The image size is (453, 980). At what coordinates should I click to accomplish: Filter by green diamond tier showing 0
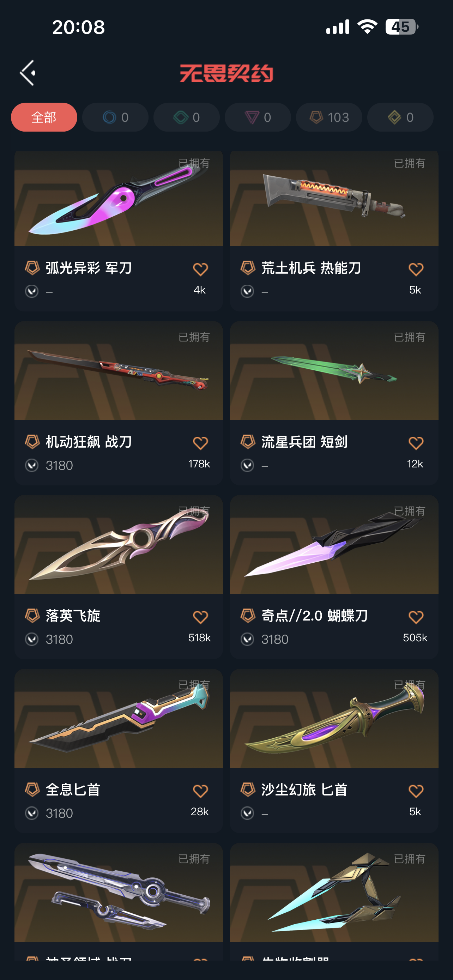tap(186, 117)
